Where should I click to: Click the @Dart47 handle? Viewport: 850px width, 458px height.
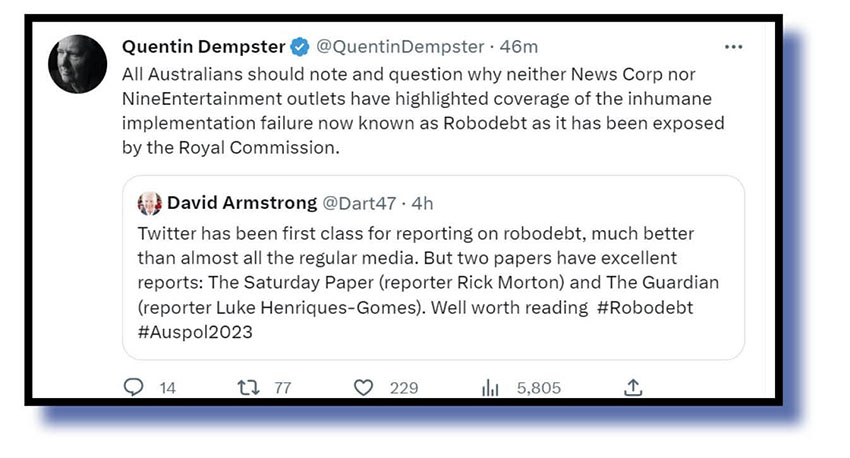point(355,203)
